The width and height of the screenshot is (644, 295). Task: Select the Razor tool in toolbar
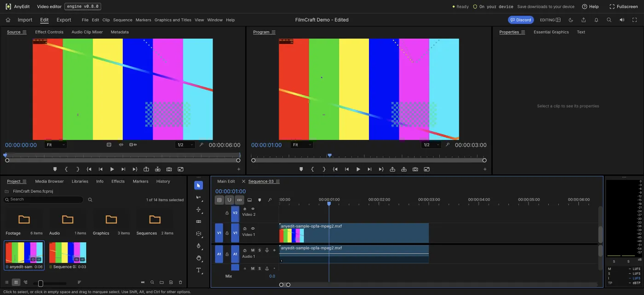(198, 221)
